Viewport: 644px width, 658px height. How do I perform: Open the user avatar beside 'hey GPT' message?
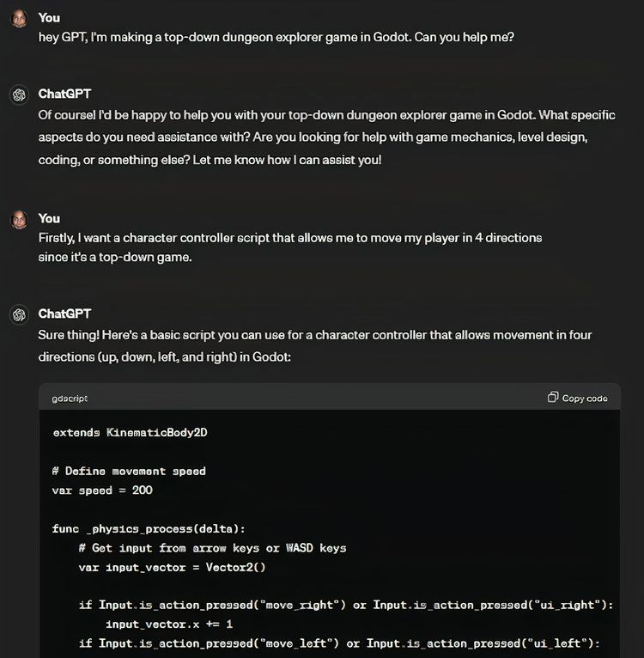click(x=19, y=18)
